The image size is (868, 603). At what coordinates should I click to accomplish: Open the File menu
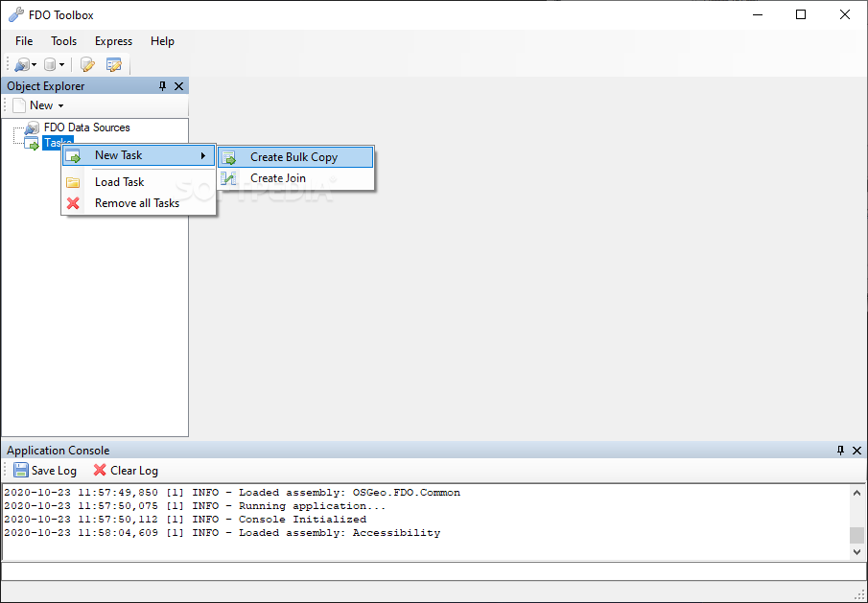(x=24, y=41)
